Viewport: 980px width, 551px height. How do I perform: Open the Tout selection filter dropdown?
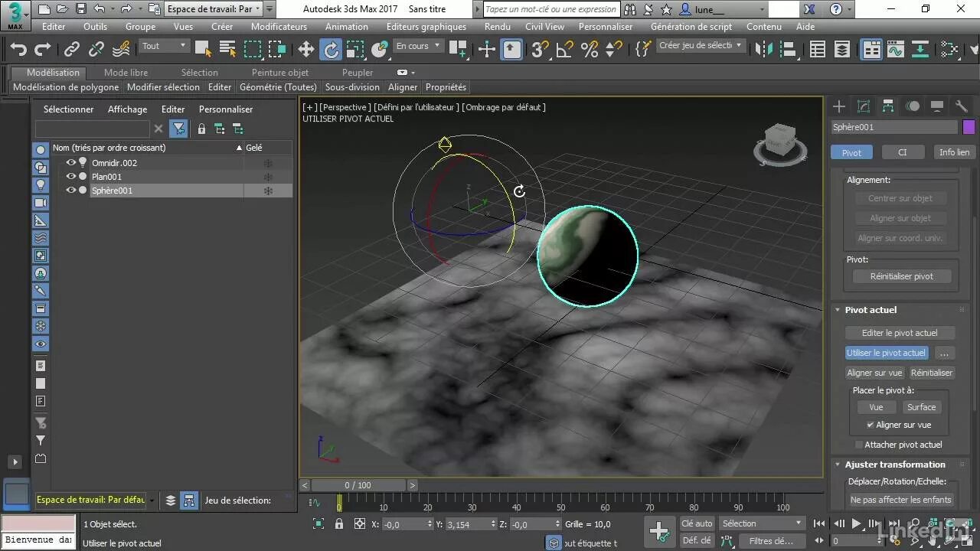click(x=164, y=46)
